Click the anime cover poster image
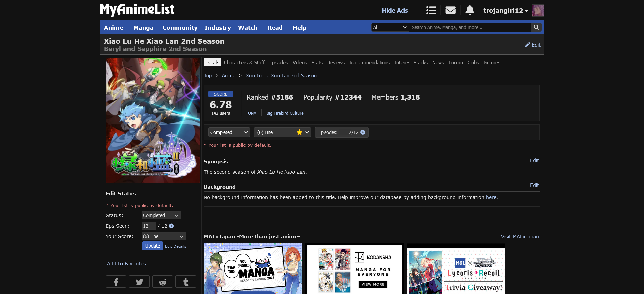The height and width of the screenshot is (294, 644). coord(153,121)
